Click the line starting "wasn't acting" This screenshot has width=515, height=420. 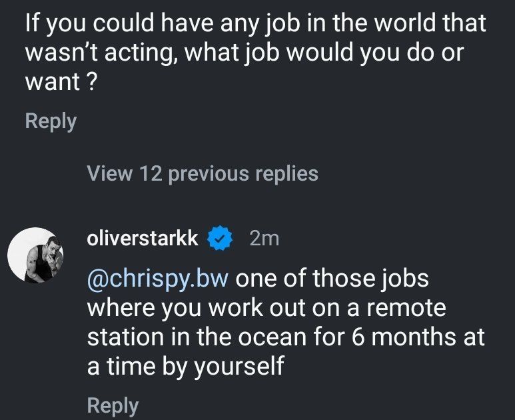click(x=243, y=54)
